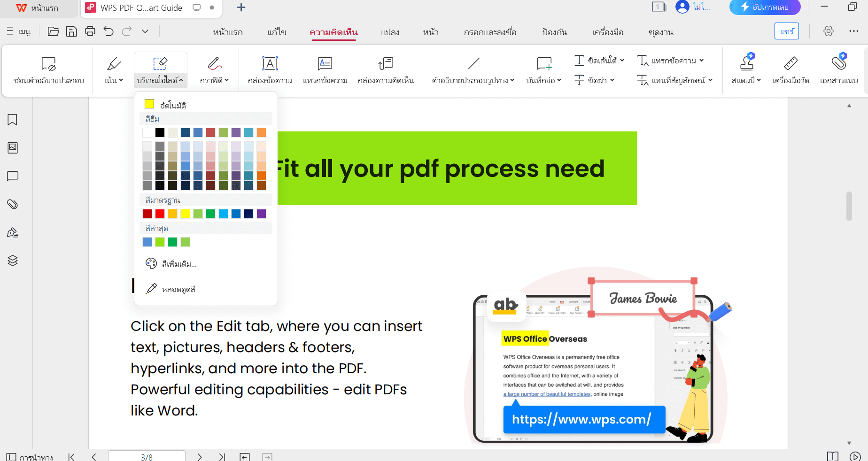Undo the last action with the undo arrow

click(x=108, y=31)
